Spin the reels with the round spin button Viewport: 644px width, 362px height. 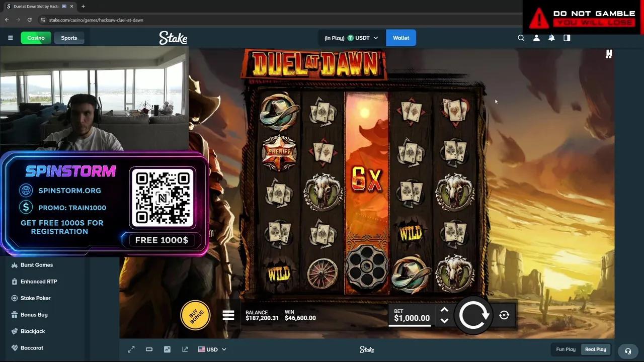click(x=473, y=315)
